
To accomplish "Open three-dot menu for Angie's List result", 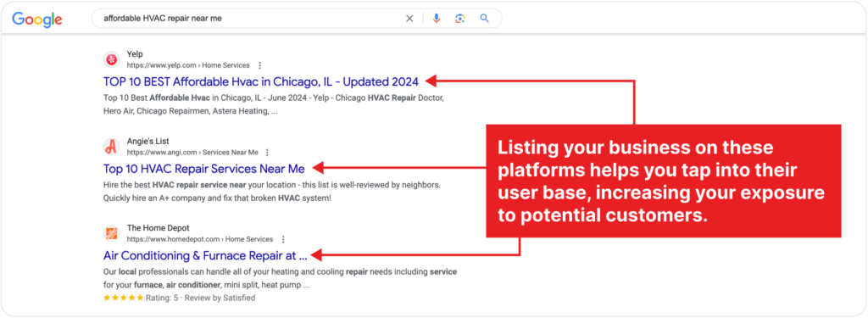I will point(267,153).
